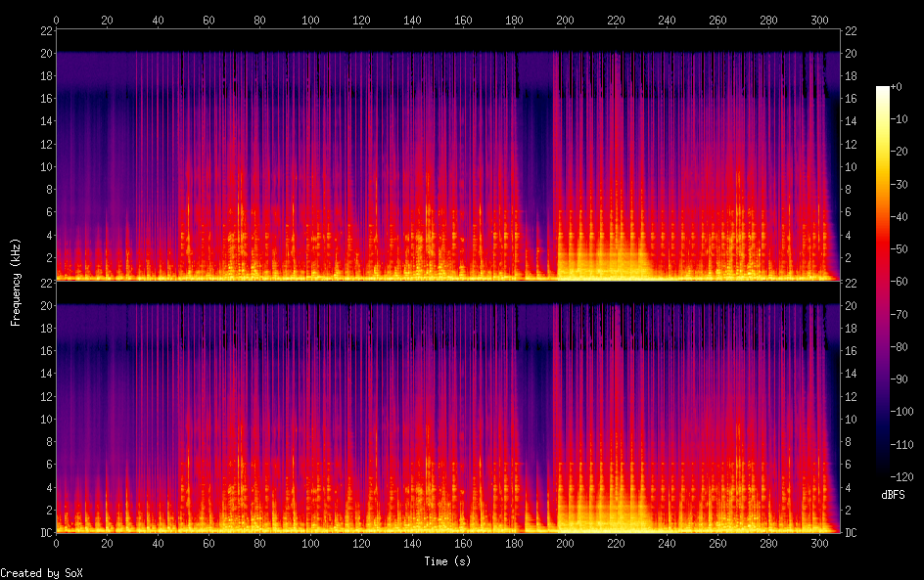The image size is (924, 580).
Task: Click "80" on the bottom time axis
Action: (x=259, y=544)
